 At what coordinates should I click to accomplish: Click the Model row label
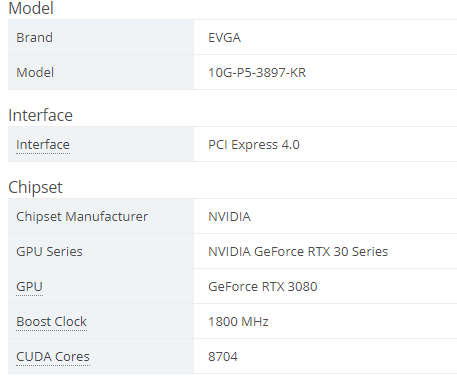pyautogui.click(x=35, y=73)
